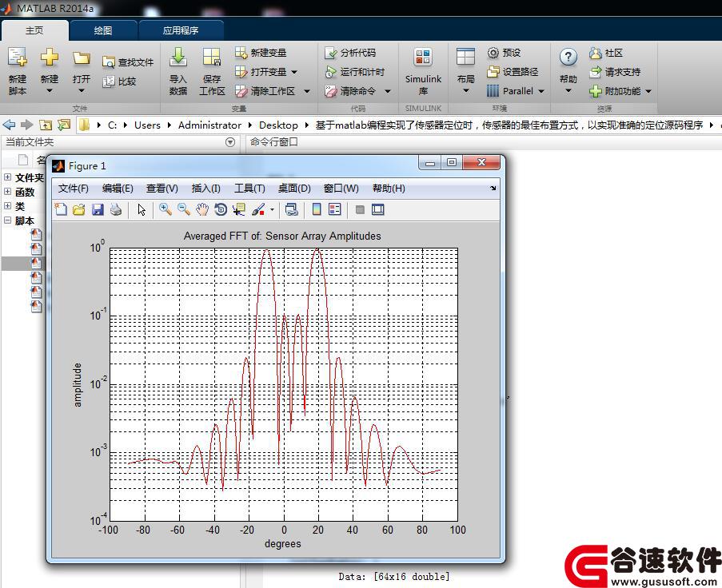This screenshot has height=588, width=722.
Task: Click Open File icon in Figure 1 toolbar
Action: (78, 210)
